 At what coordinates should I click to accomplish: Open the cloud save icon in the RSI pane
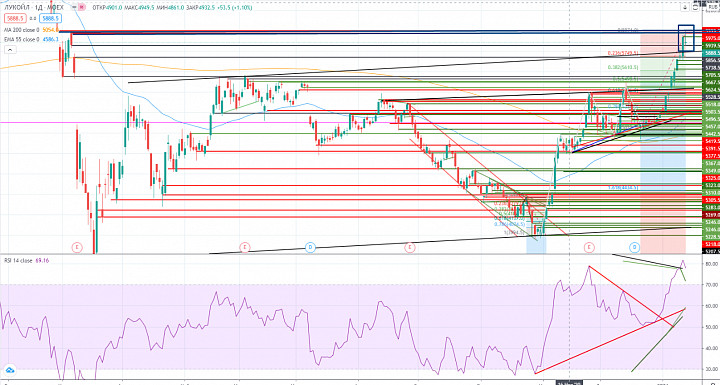9,370
